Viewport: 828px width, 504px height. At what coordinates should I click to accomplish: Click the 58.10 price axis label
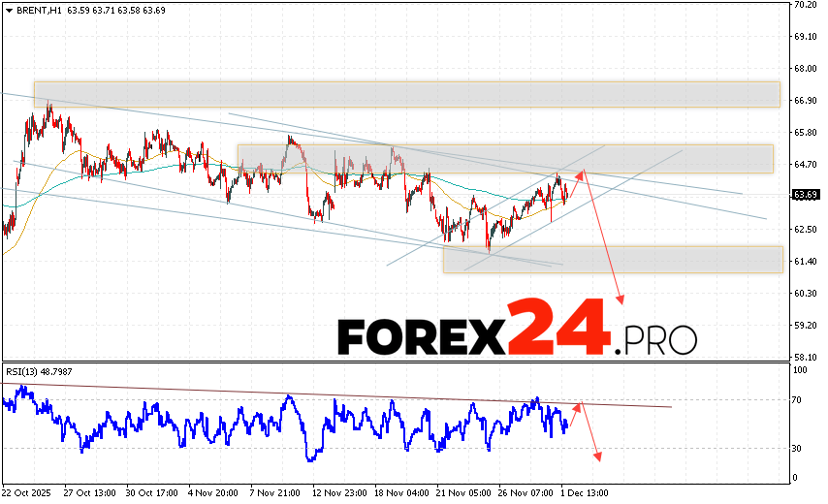(x=804, y=357)
